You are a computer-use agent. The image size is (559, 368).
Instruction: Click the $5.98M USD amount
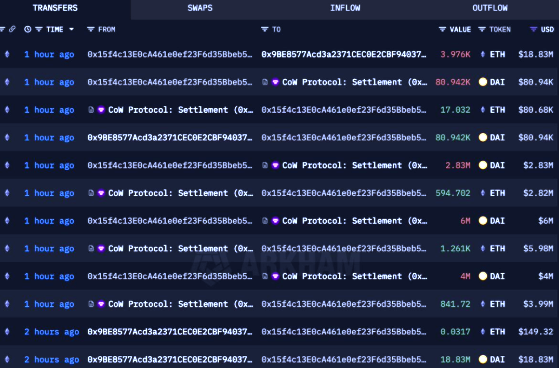click(538, 249)
